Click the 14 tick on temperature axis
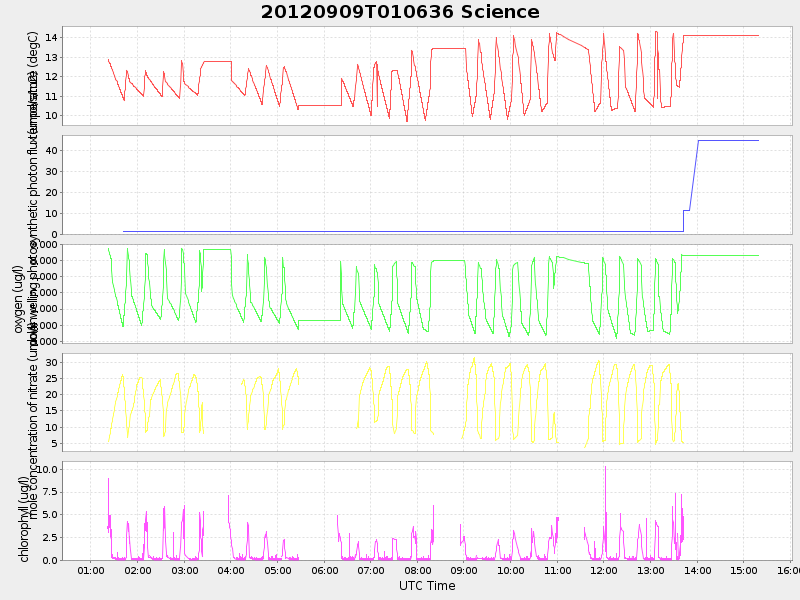The height and width of the screenshot is (600, 800). (x=51, y=38)
